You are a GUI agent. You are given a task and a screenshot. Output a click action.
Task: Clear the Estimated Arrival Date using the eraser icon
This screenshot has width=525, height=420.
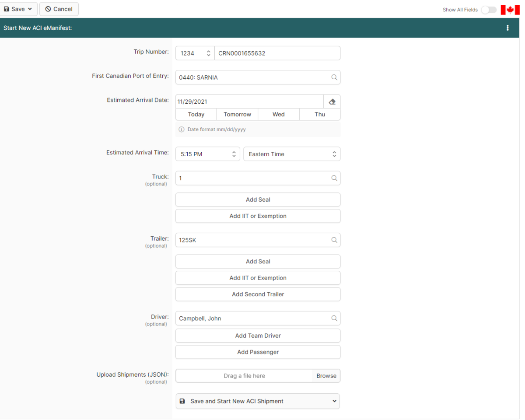[x=332, y=101]
